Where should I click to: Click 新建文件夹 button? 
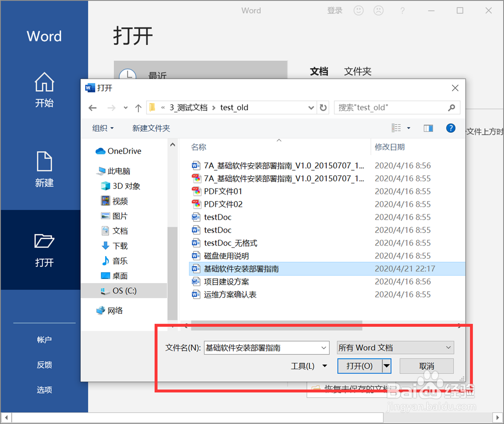[x=151, y=128]
